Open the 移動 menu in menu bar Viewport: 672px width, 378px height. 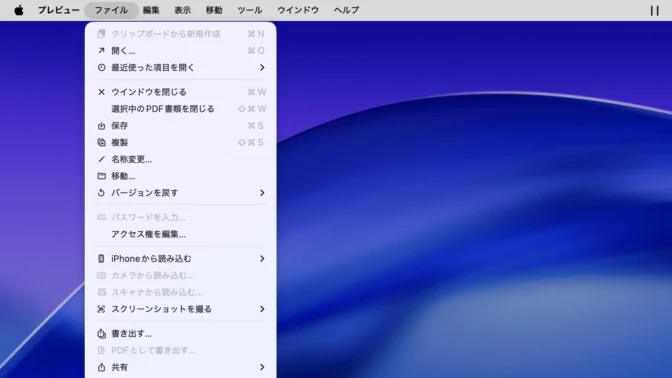[213, 10]
